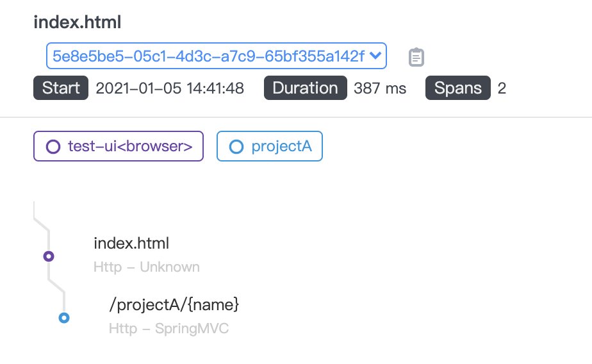The width and height of the screenshot is (592, 364).
Task: Click the index.html page heading
Action: 78,22
